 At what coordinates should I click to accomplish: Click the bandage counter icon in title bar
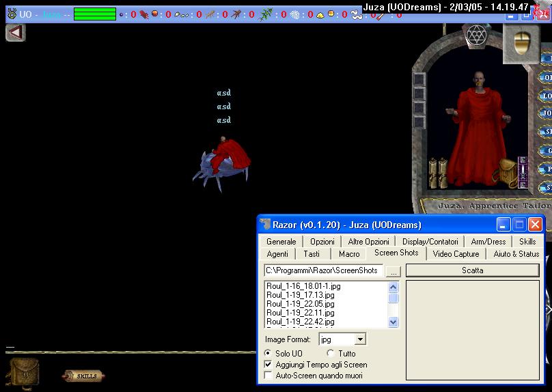[x=357, y=15]
